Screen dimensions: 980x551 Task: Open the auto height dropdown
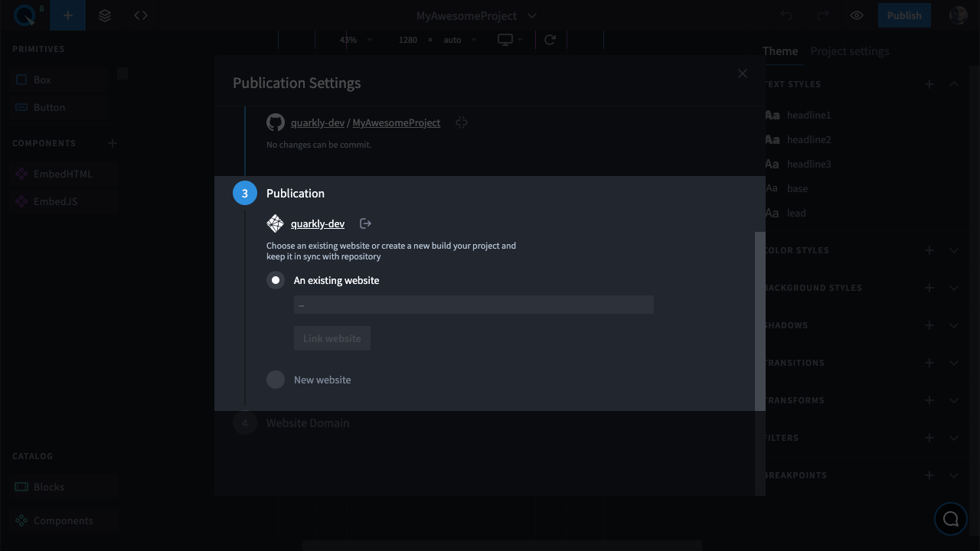tap(460, 40)
